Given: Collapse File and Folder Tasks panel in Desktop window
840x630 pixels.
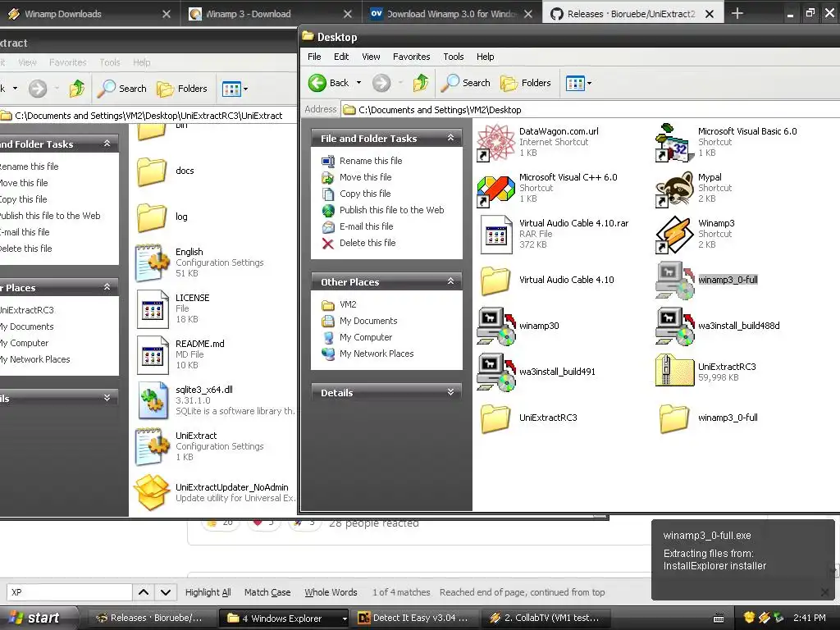Looking at the screenshot, I should click(x=450, y=138).
